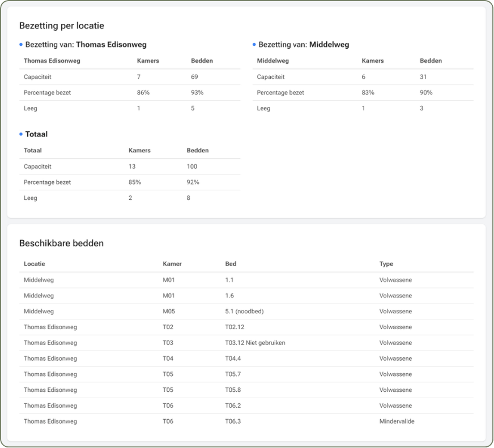Select bed row 5.1 (noodbed)
Image resolution: width=494 pixels, height=448 pixels.
tap(244, 312)
